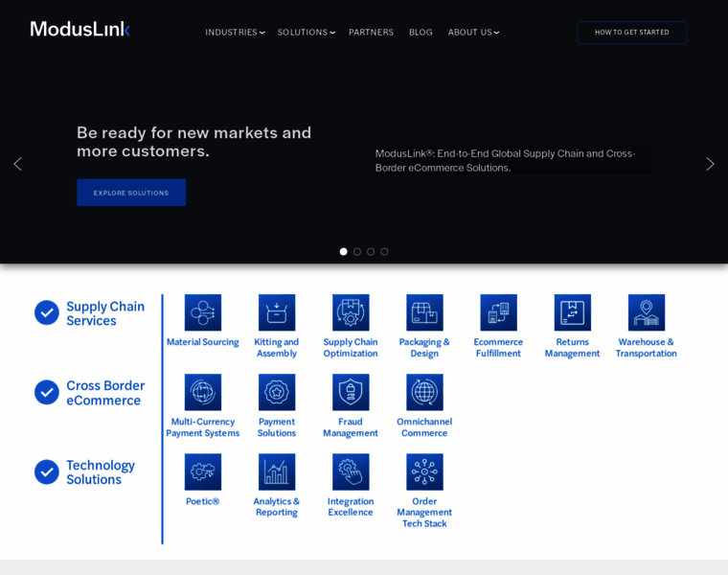This screenshot has height=575, width=728.
Task: Click the Returns Management text link
Action: point(573,348)
